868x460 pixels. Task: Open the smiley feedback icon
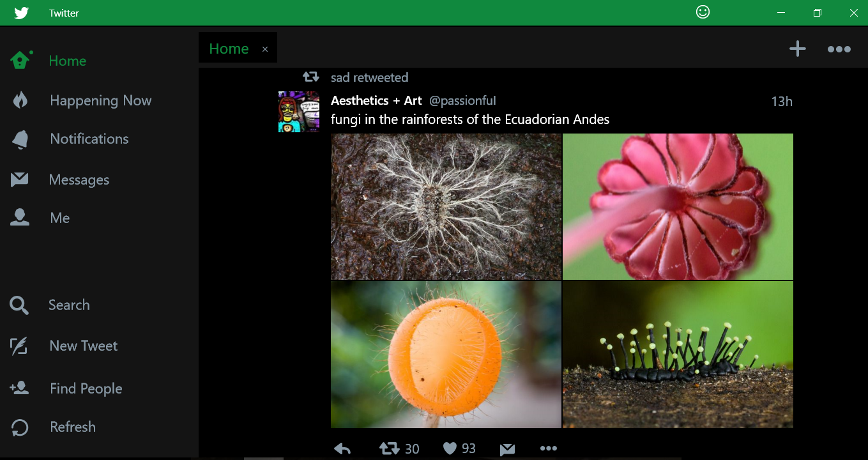click(x=703, y=12)
